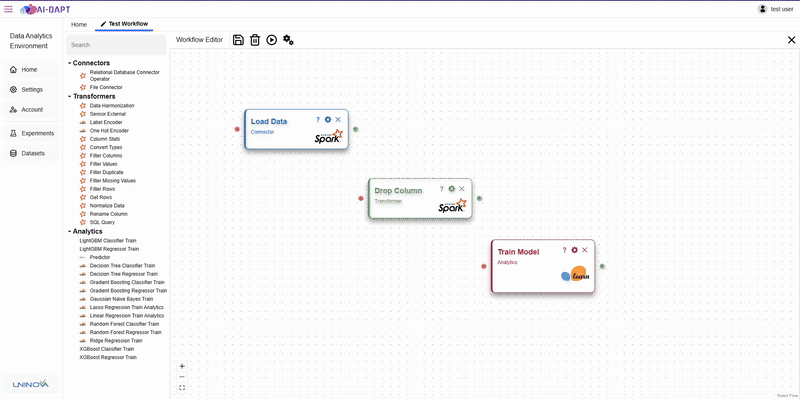Switch to the Home tab
Image resolution: width=800 pixels, height=400 pixels.
point(79,24)
